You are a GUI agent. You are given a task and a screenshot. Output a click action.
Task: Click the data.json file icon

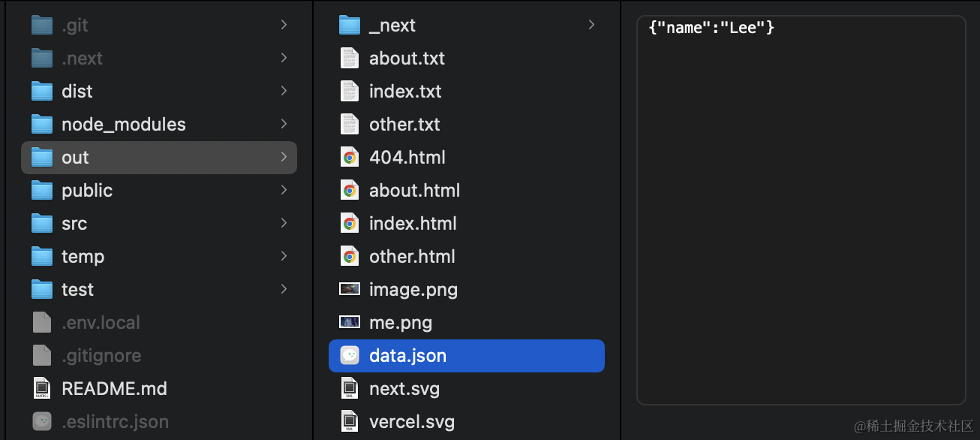350,355
